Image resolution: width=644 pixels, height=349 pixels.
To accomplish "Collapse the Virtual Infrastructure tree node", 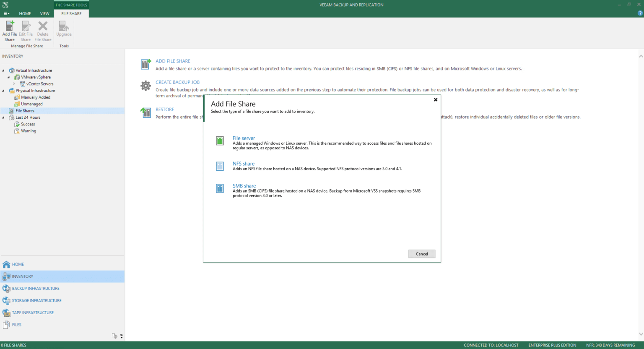I will 3,70.
